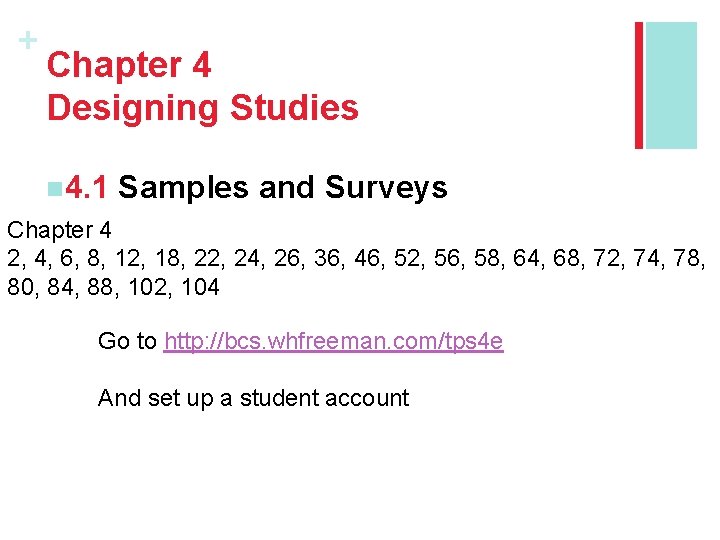The width and height of the screenshot is (720, 540).
Task: Open the bcs.whfreeman.com/tps4e link
Action: click(333, 342)
